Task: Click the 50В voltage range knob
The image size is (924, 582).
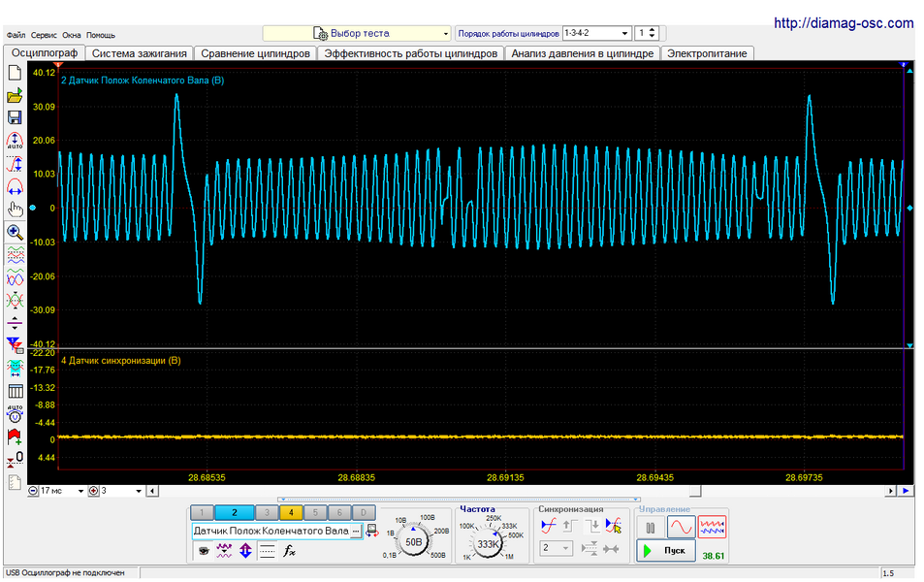Action: click(414, 541)
